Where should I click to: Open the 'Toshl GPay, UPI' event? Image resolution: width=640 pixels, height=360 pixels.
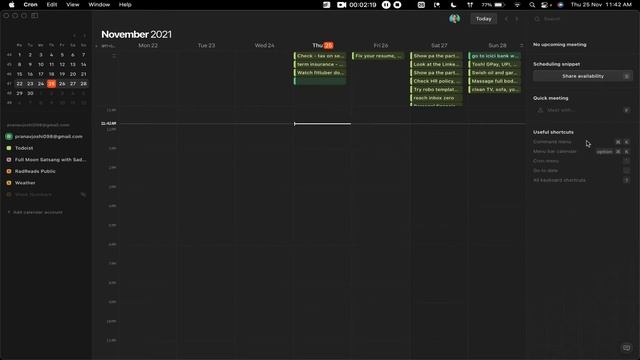pos(495,64)
